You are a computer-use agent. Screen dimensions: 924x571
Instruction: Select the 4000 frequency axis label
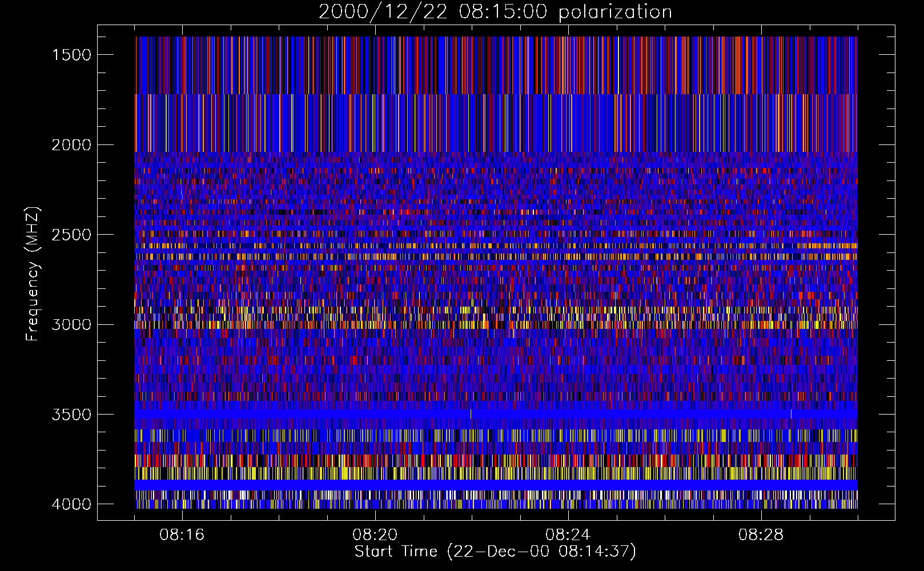[71, 504]
